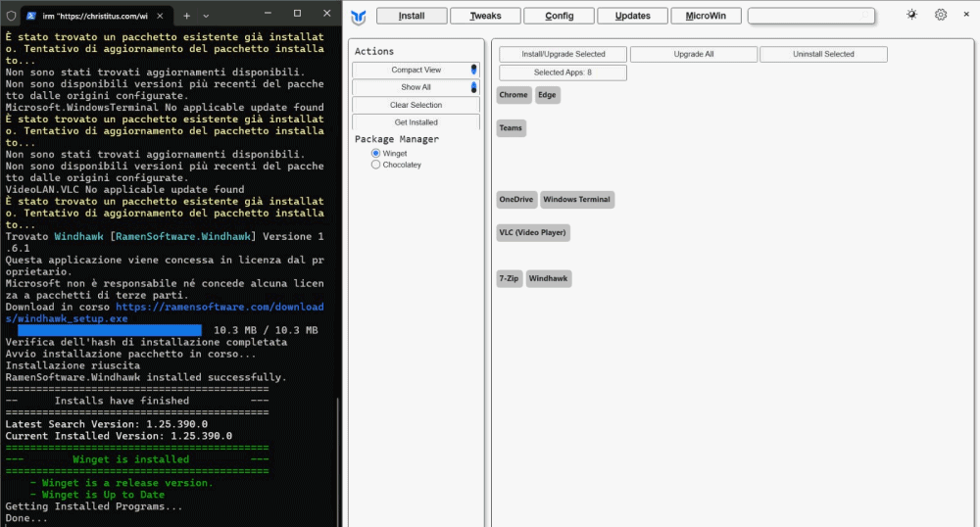The width and height of the screenshot is (980, 527).
Task: Close the irm christitus terminal tab
Action: (x=160, y=16)
